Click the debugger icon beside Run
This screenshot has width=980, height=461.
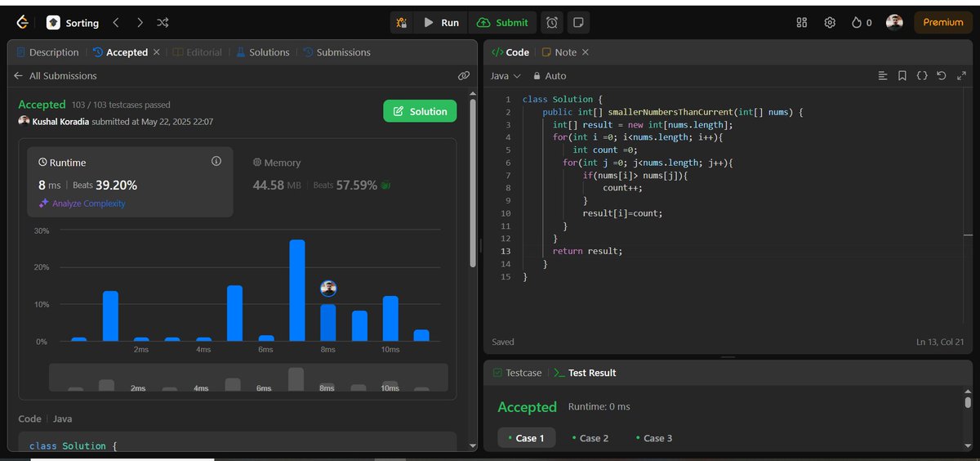point(401,23)
